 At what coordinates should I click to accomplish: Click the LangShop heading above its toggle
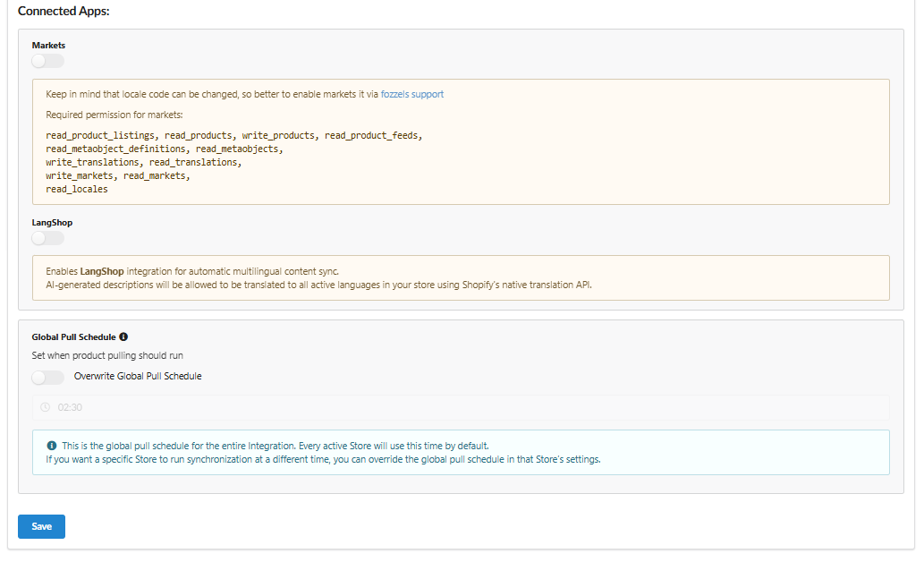click(52, 222)
